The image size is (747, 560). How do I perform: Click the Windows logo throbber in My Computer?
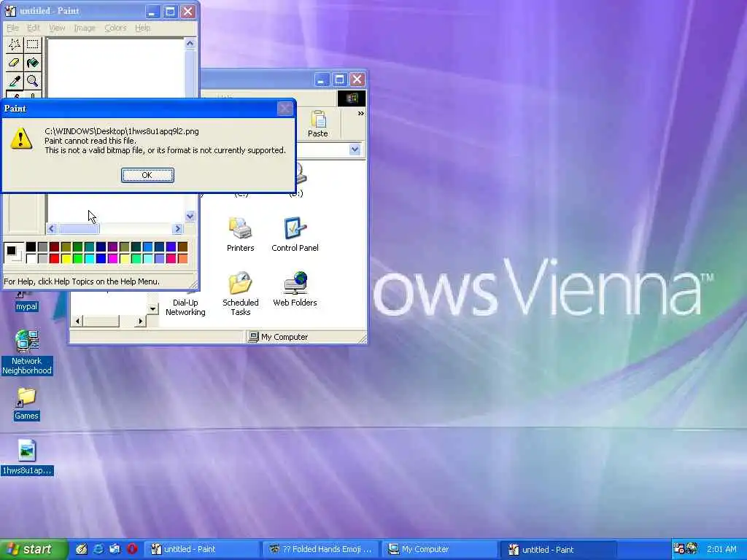coord(352,98)
